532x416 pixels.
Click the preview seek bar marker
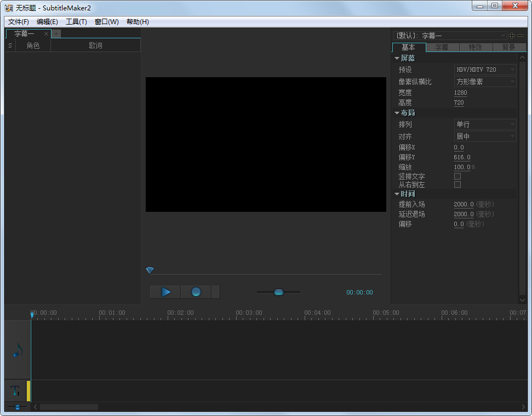[150, 270]
